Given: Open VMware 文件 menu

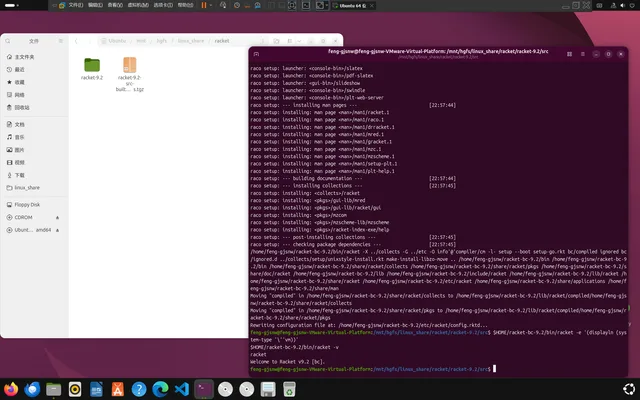Looking at the screenshot, I should coord(76,5).
